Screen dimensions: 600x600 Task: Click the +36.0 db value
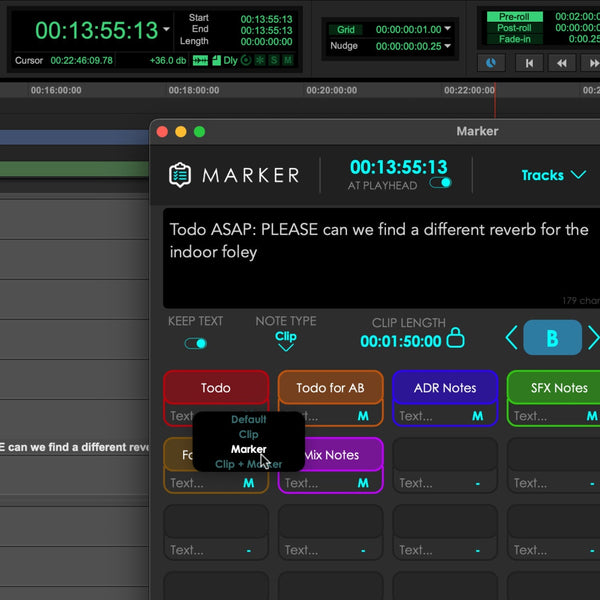pos(168,60)
